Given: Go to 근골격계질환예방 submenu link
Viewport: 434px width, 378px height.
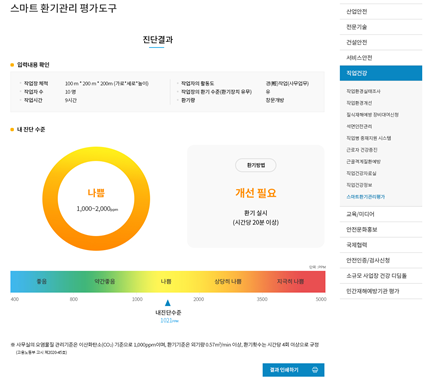Looking at the screenshot, I should click(363, 161).
